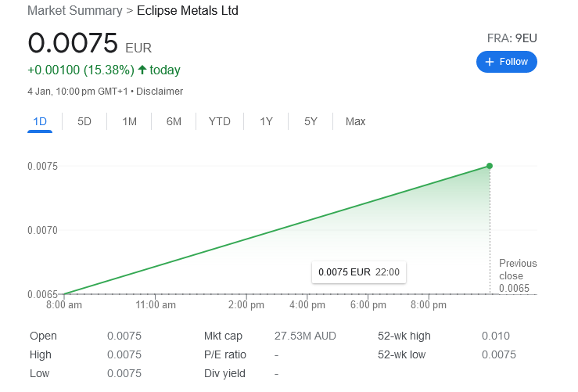Click the 4:00 pm axis label
This screenshot has width=578, height=392.
point(307,305)
